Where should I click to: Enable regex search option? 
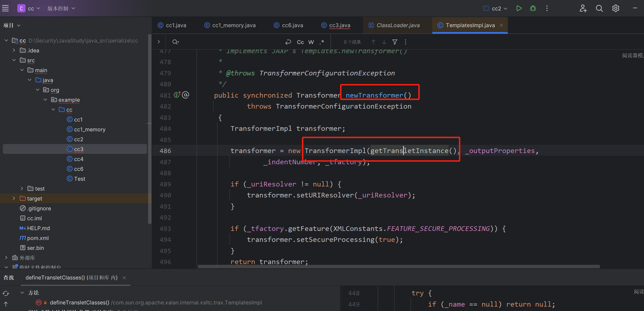point(322,42)
